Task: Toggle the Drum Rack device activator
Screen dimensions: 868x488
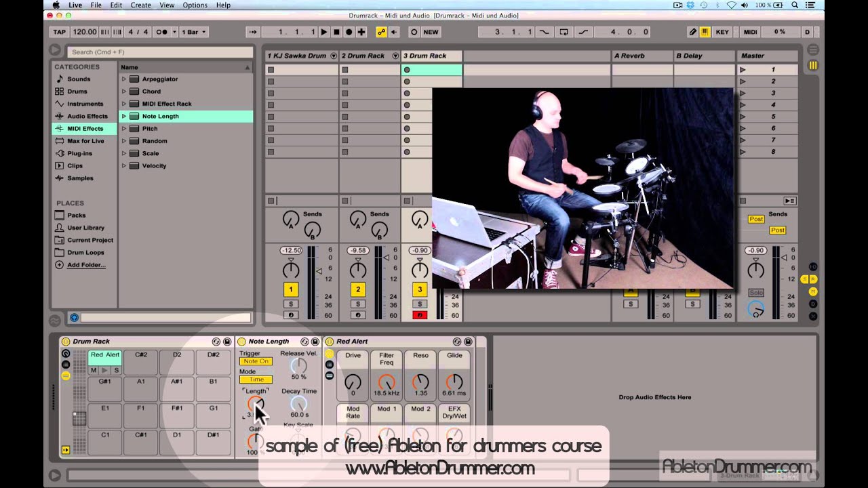Action: tap(66, 342)
